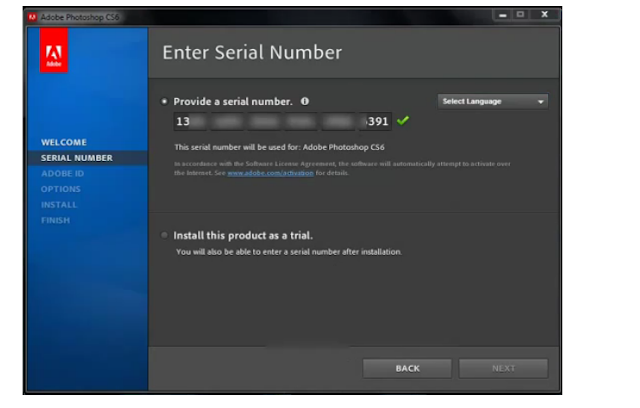Image resolution: width=640 pixels, height=408 pixels.
Task: Select the OPTIONS step in sidebar
Action: (61, 189)
